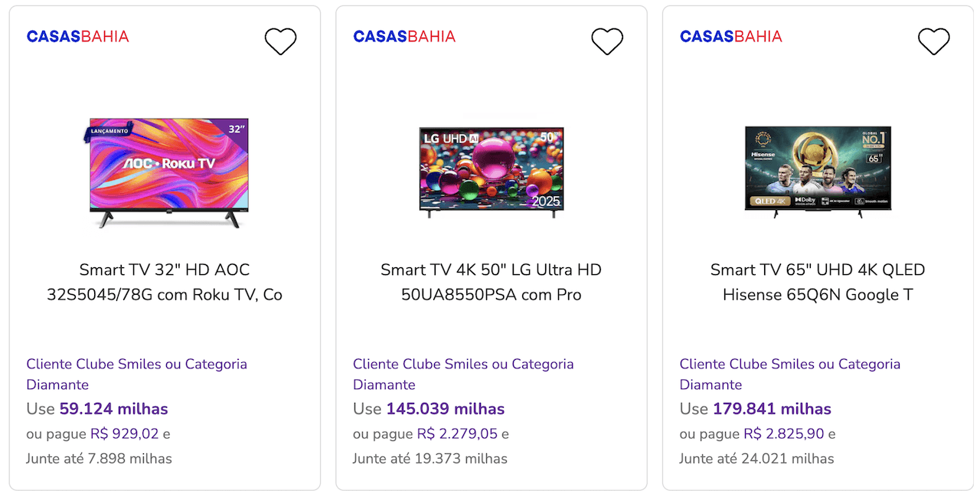Favorite the LG 50" TV with heart icon
This screenshot has width=980, height=497.
pyautogui.click(x=607, y=41)
